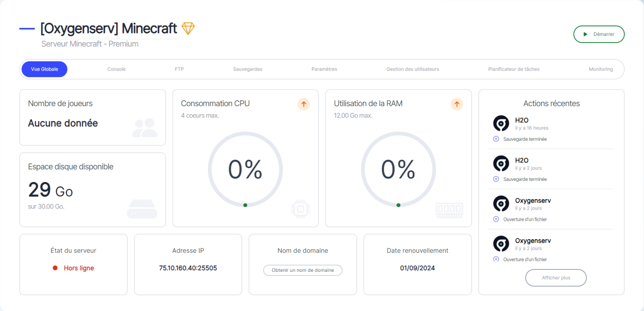Click the CPU upgrade arrow icon
Screen dimensions: 644x311
pos(304,104)
